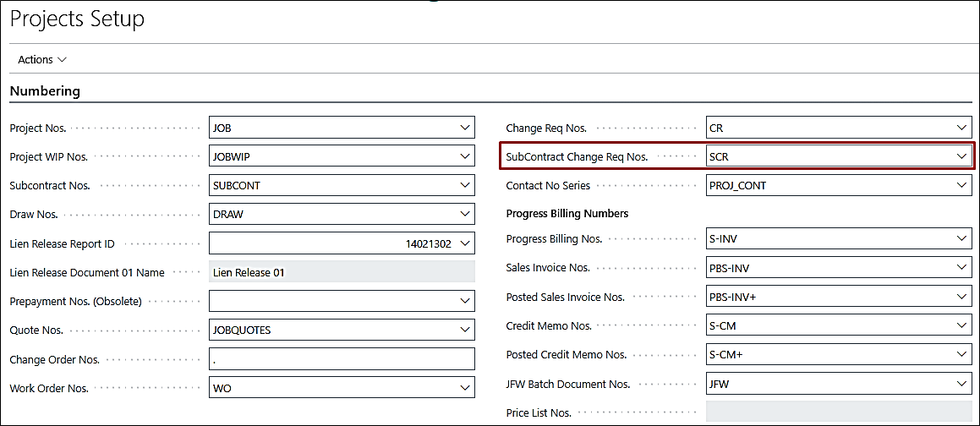980x426 pixels.
Task: Open Prepayment Nos. (Obsolete) dropdown
Action: pyautogui.click(x=464, y=301)
